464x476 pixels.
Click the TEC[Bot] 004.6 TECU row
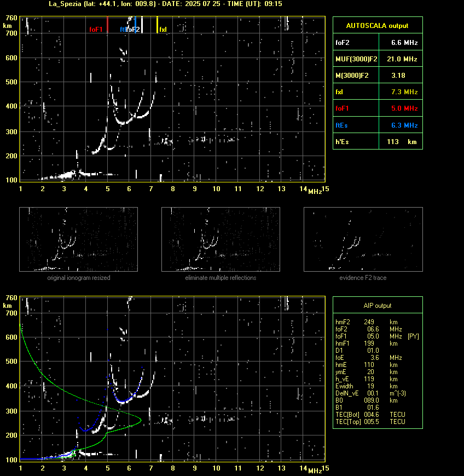(x=370, y=414)
